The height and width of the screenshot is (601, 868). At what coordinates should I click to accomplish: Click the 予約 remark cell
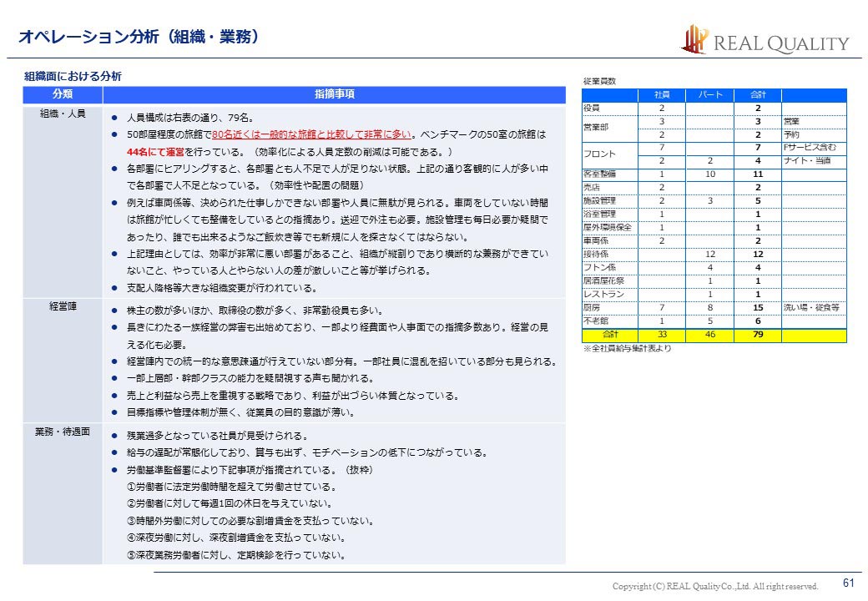(791, 134)
